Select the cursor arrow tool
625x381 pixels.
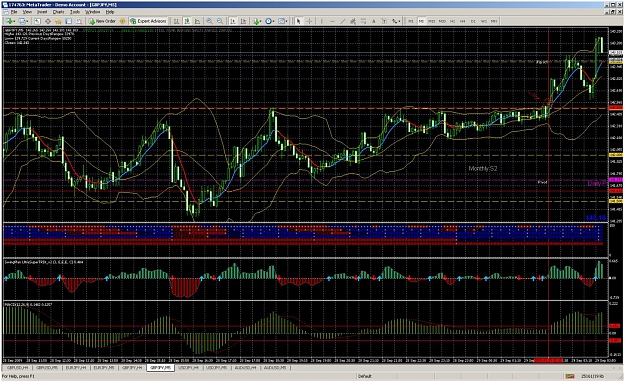click(298, 21)
